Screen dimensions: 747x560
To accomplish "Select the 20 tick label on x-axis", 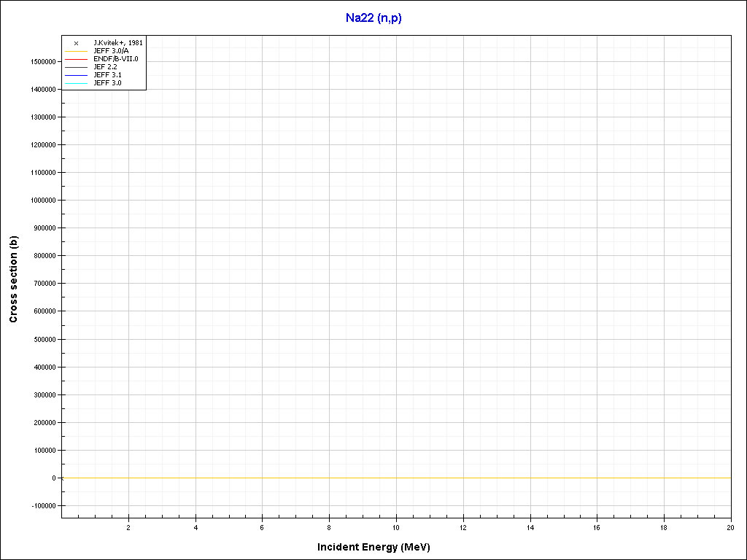I will (729, 527).
